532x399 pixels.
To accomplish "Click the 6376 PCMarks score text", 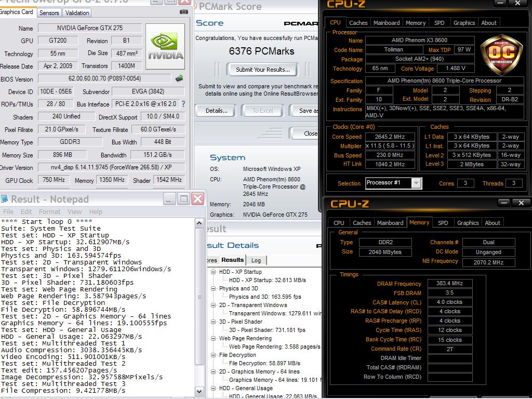I will (x=262, y=51).
